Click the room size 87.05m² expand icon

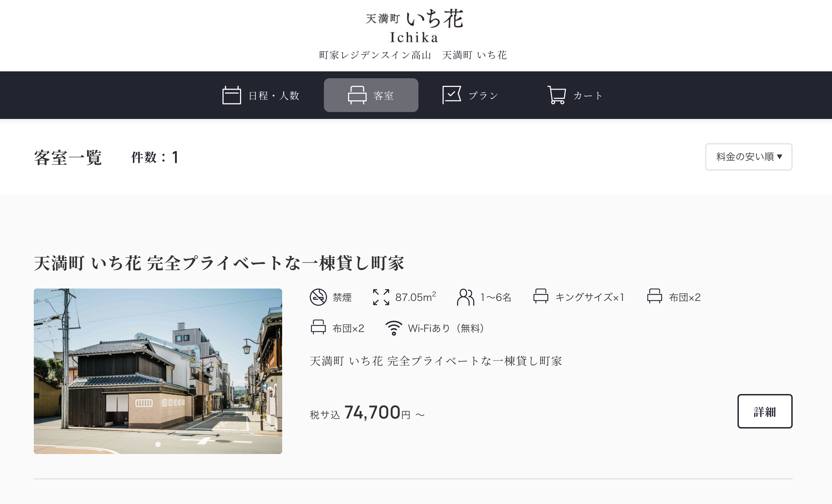[x=380, y=297]
